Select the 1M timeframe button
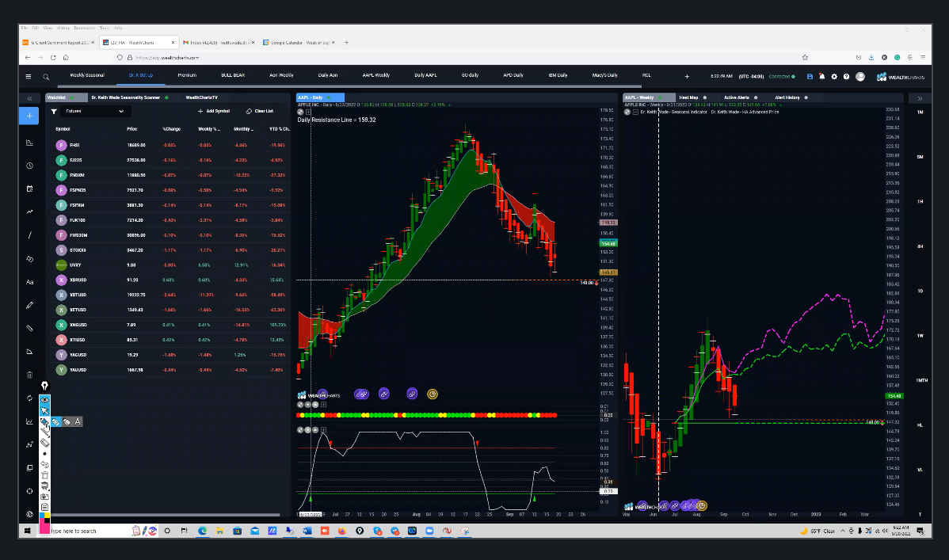The width and height of the screenshot is (949, 560). 920,112
